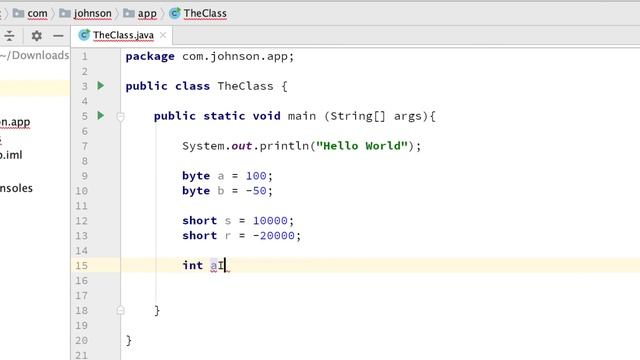Click line number 20 in the gutter
This screenshot has width=640, height=360.
point(81,340)
